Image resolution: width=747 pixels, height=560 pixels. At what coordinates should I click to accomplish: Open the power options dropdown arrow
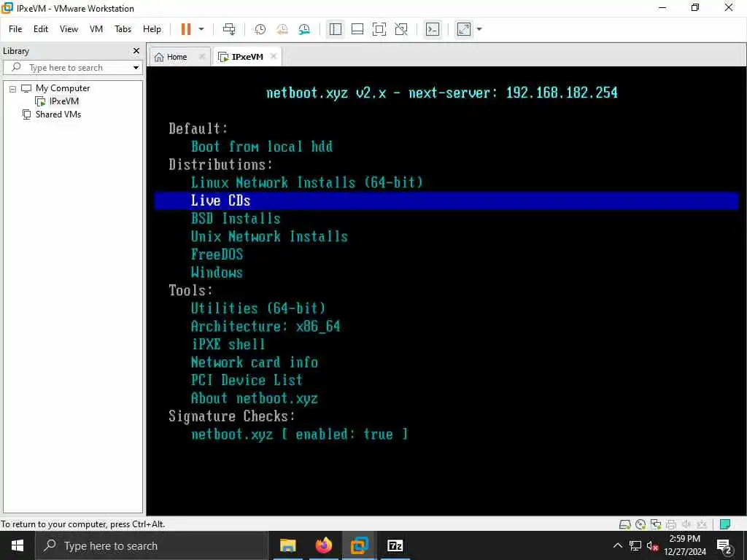(201, 29)
